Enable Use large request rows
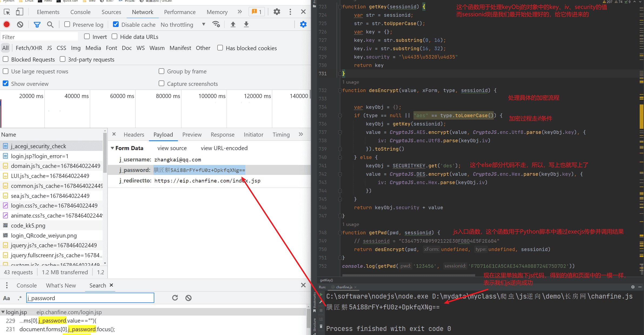 click(x=5, y=71)
